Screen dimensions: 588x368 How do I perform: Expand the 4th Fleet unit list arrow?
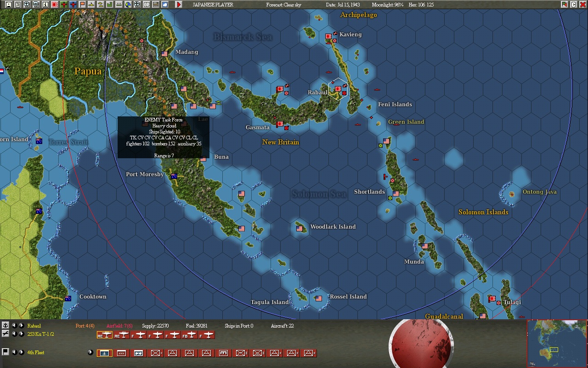tap(90, 352)
